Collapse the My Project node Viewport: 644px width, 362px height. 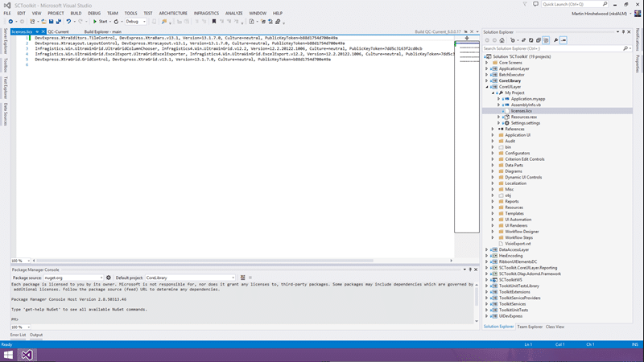coord(493,93)
